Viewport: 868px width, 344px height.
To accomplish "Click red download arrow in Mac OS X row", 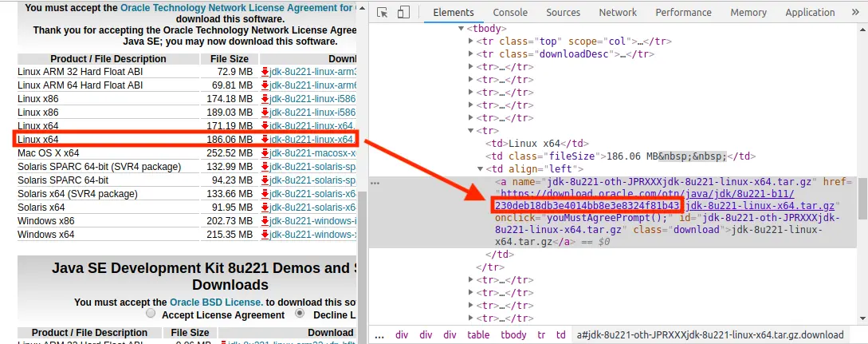I will pos(265,153).
